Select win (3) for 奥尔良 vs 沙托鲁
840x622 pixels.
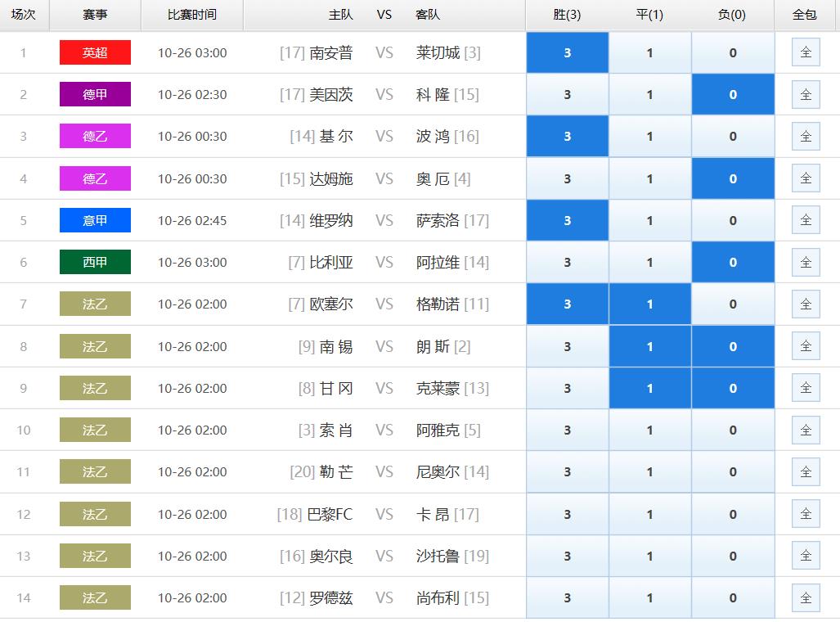pyautogui.click(x=568, y=556)
